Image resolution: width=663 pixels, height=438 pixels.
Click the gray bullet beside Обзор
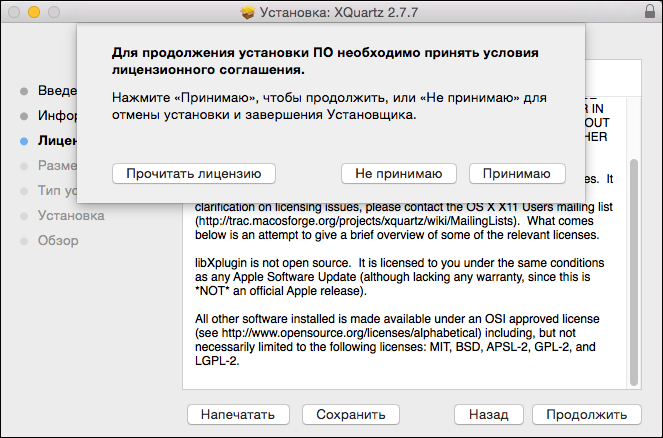click(x=24, y=240)
